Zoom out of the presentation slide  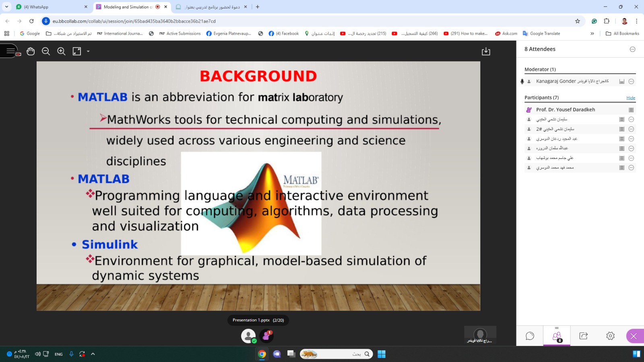[46, 51]
